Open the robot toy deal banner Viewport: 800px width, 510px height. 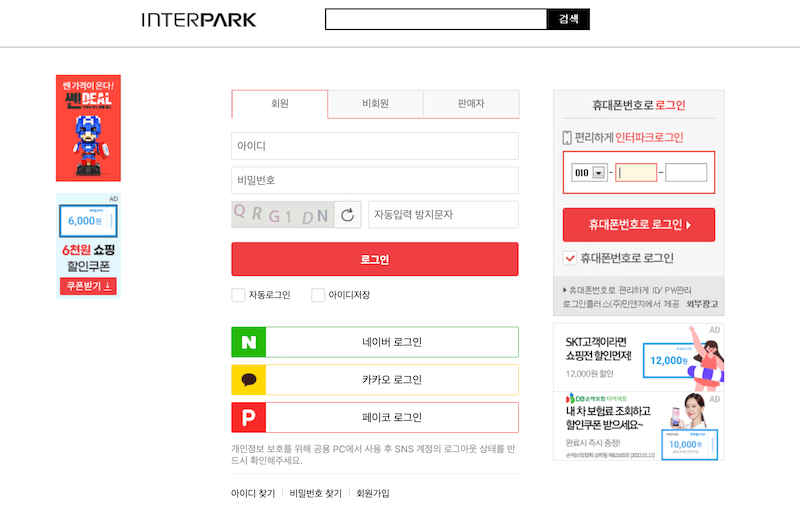point(88,128)
